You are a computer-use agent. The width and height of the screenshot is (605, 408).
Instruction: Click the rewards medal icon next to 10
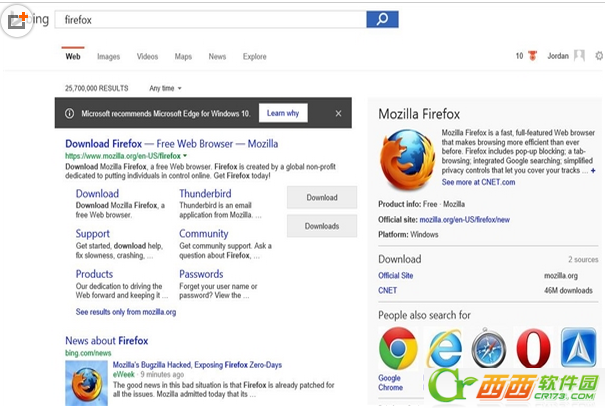click(532, 56)
